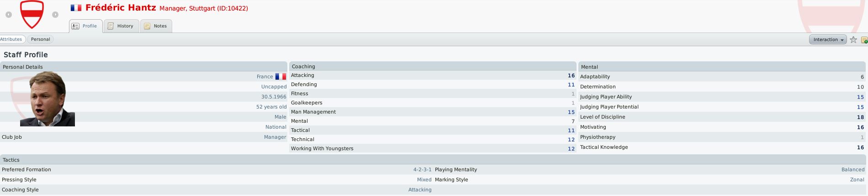868x196 pixels.
Task: Open the Interaction dropdown menu
Action: point(828,40)
